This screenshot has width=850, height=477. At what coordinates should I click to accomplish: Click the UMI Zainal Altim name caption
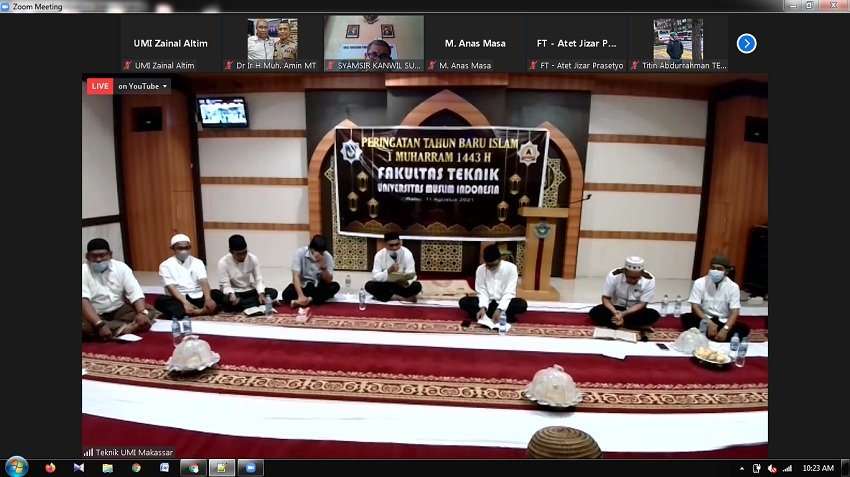pyautogui.click(x=164, y=66)
